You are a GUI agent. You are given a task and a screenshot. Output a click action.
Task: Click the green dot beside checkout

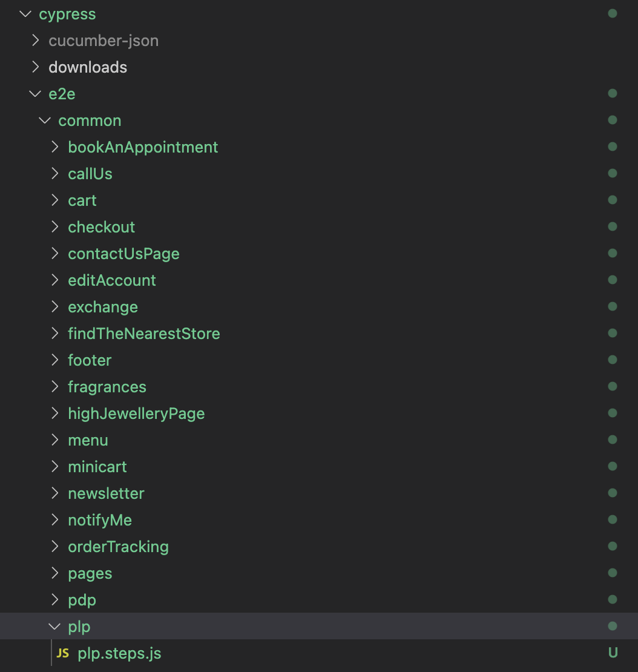[x=612, y=226]
